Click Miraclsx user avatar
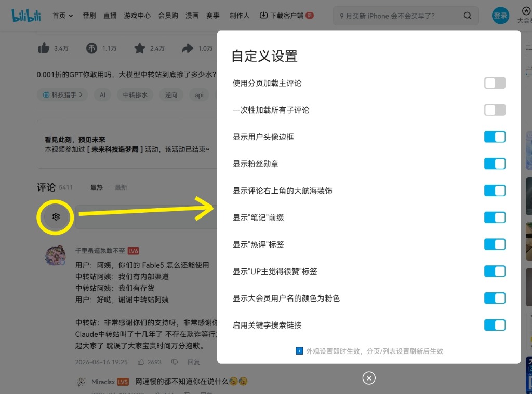532x394 pixels. [81, 382]
